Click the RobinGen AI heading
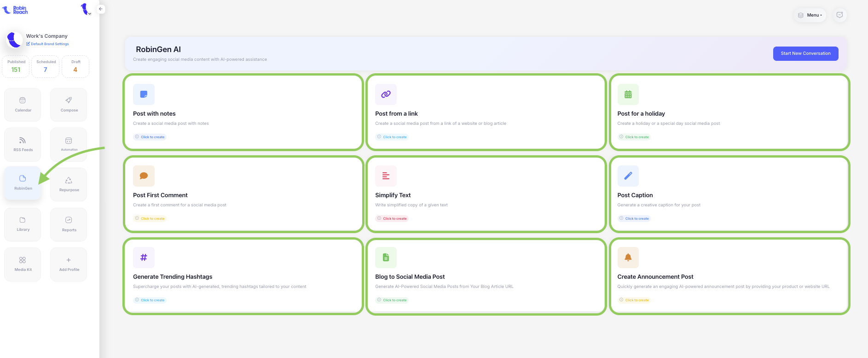 click(158, 49)
